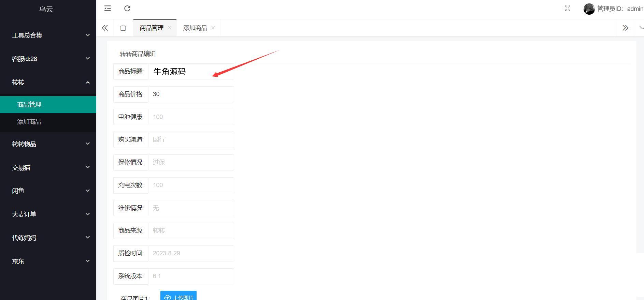Focus the 充电次数 input field
The image size is (644, 300).
(x=191, y=185)
